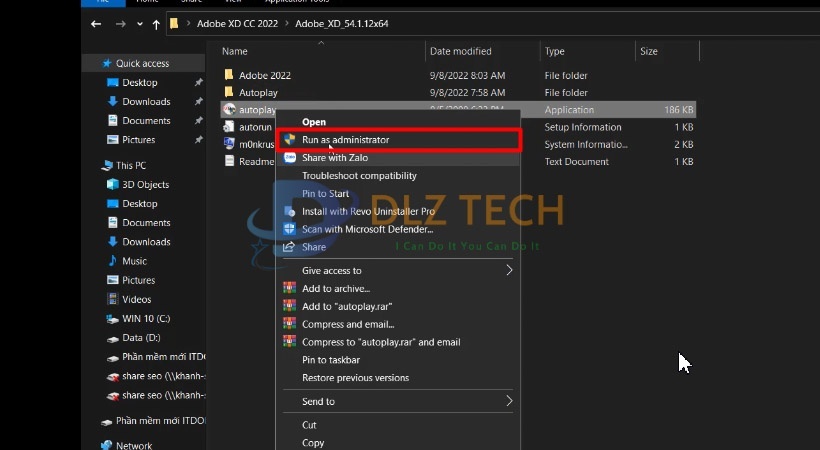Open Desktop under This PC
Viewport: 820px width, 450px height.
click(x=140, y=204)
